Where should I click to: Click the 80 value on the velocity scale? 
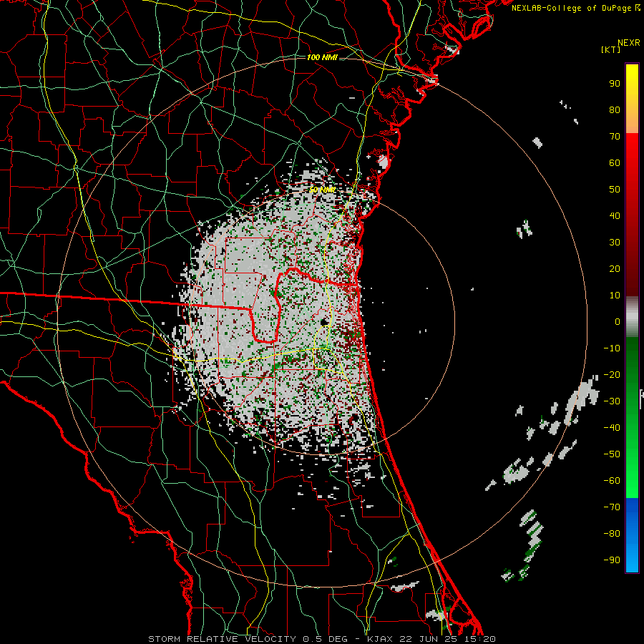click(x=615, y=110)
